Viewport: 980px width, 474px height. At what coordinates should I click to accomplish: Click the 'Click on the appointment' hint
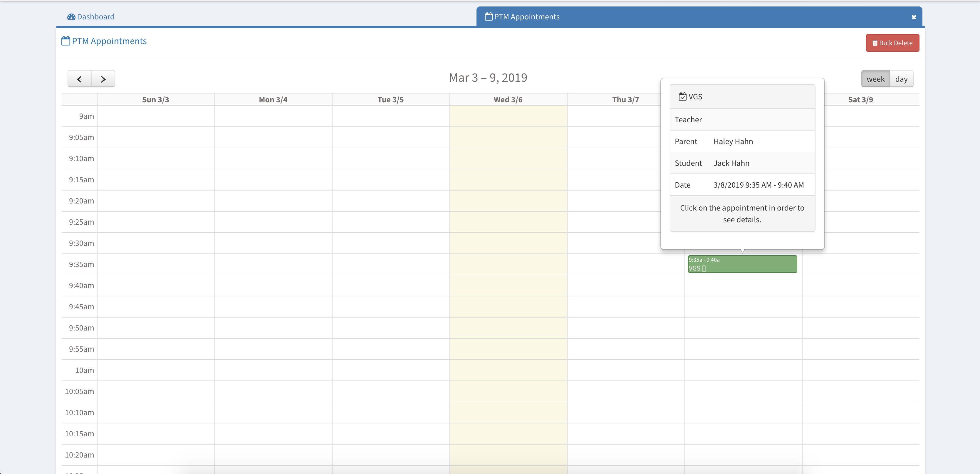click(742, 213)
